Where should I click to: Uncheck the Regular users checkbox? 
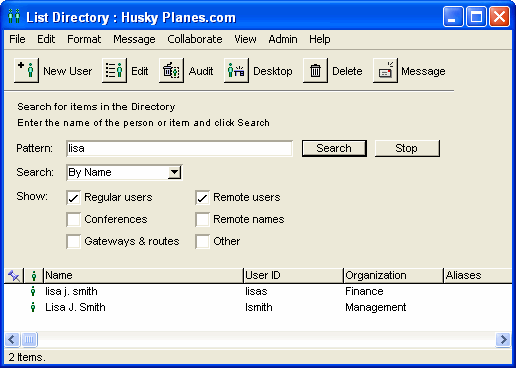[73, 197]
